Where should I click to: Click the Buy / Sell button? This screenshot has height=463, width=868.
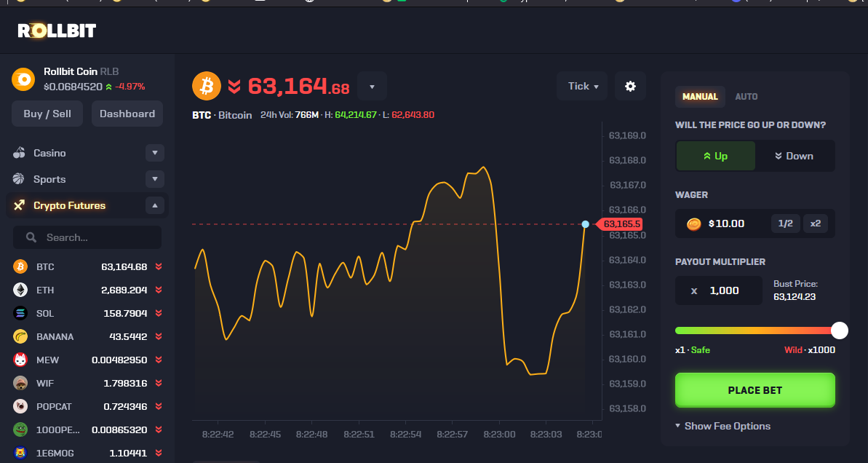click(47, 114)
